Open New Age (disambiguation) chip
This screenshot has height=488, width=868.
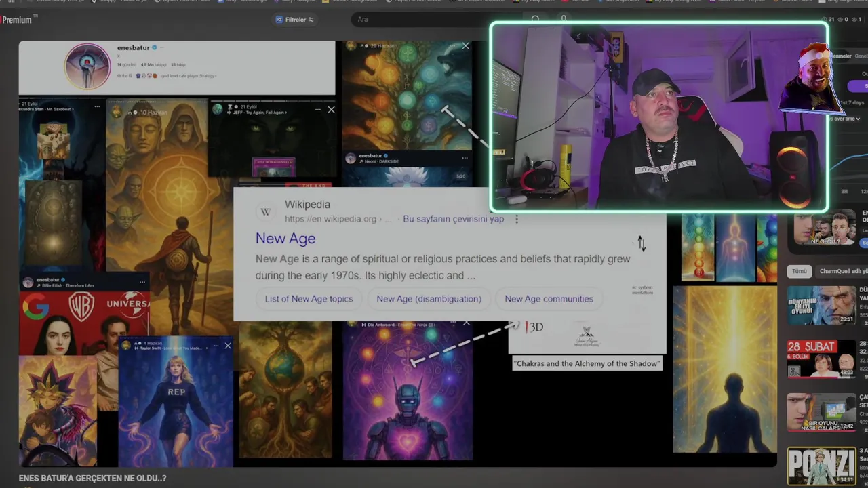429,298
